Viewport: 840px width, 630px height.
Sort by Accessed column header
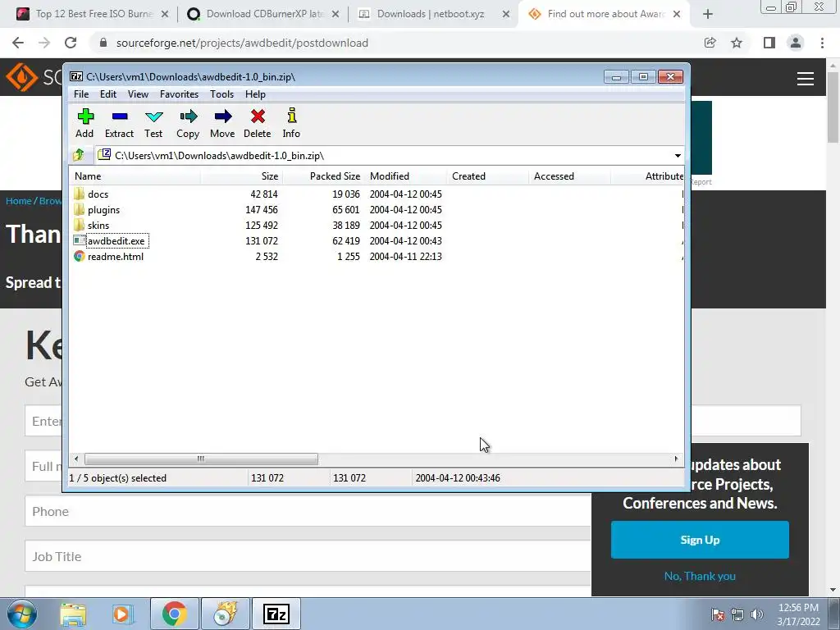[569, 176]
